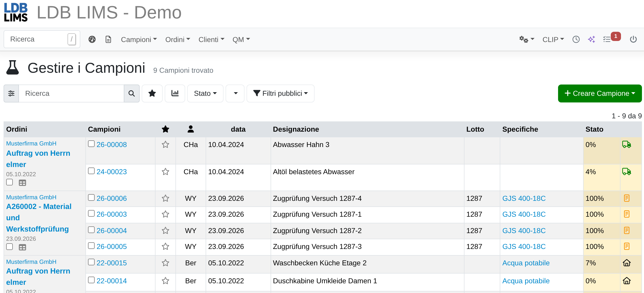Open the unlabeled caret dropdown next to Stato

point(235,93)
